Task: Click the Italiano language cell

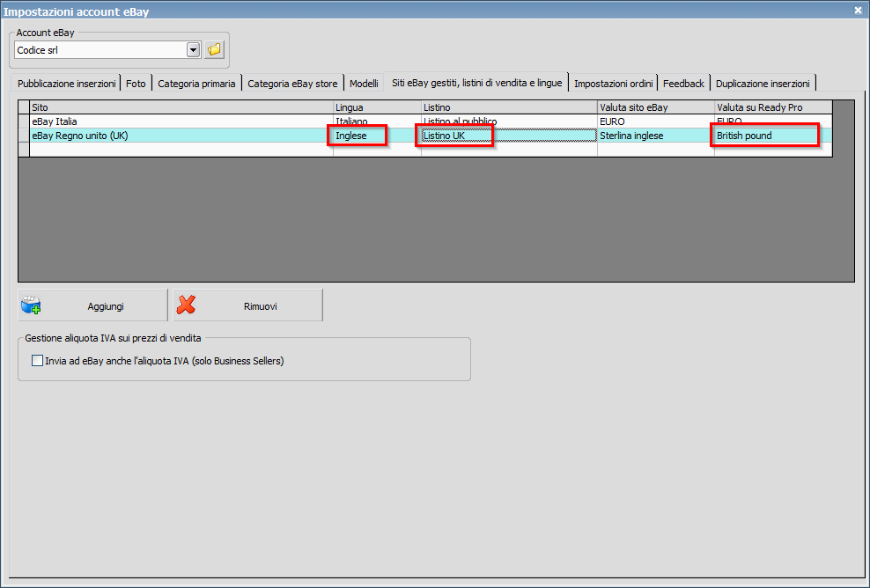Action: coord(377,121)
